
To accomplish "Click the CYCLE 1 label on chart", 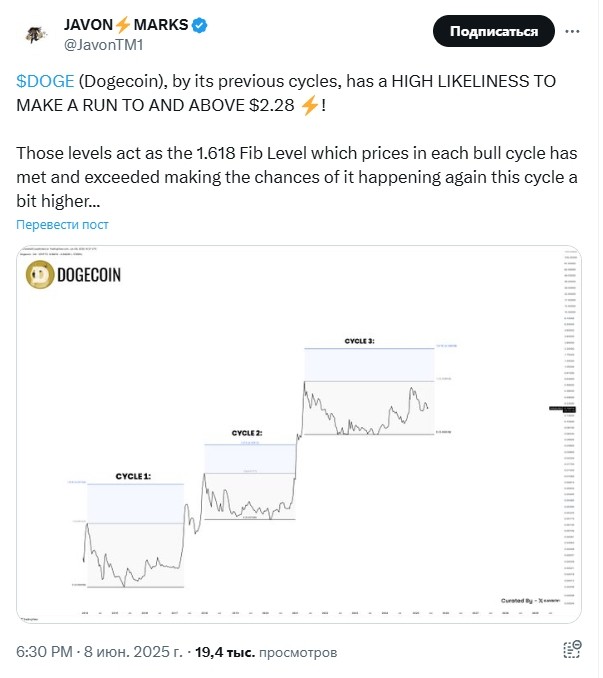I will click(x=133, y=476).
